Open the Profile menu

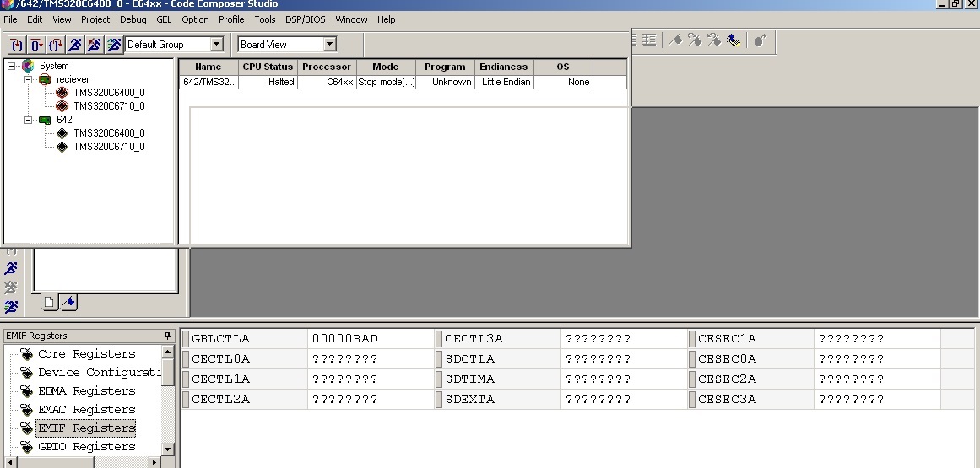pyautogui.click(x=231, y=19)
